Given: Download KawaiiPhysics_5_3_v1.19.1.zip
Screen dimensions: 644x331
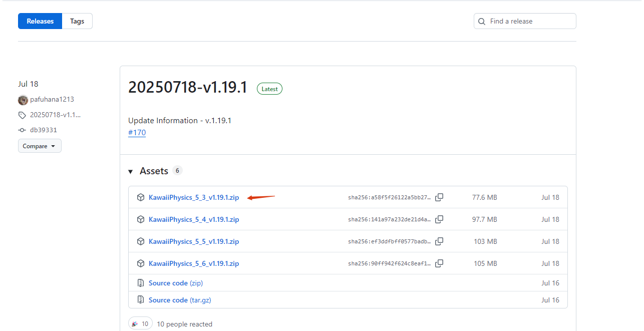Looking at the screenshot, I should [x=194, y=197].
